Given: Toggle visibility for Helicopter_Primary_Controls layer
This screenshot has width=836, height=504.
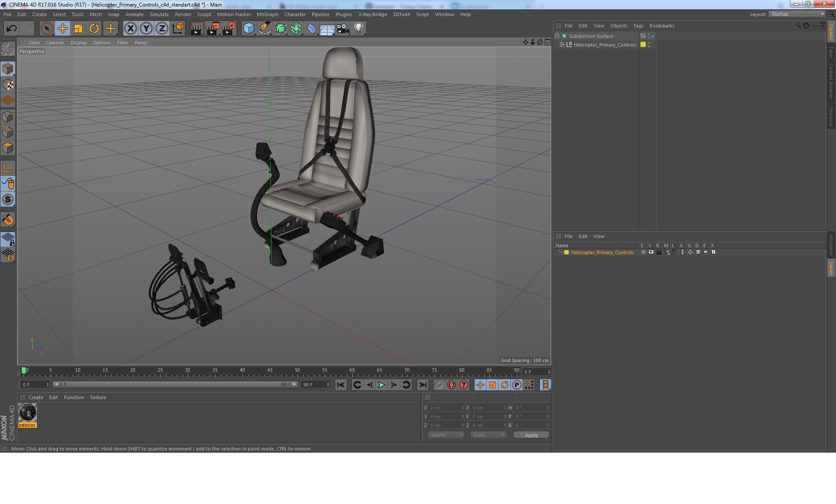Looking at the screenshot, I should 651,252.
